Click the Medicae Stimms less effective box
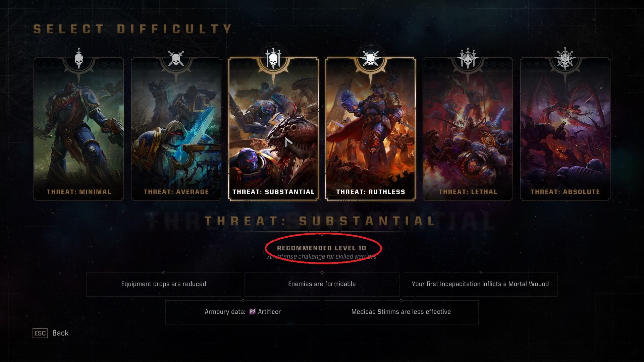The image size is (644, 362). 401,312
